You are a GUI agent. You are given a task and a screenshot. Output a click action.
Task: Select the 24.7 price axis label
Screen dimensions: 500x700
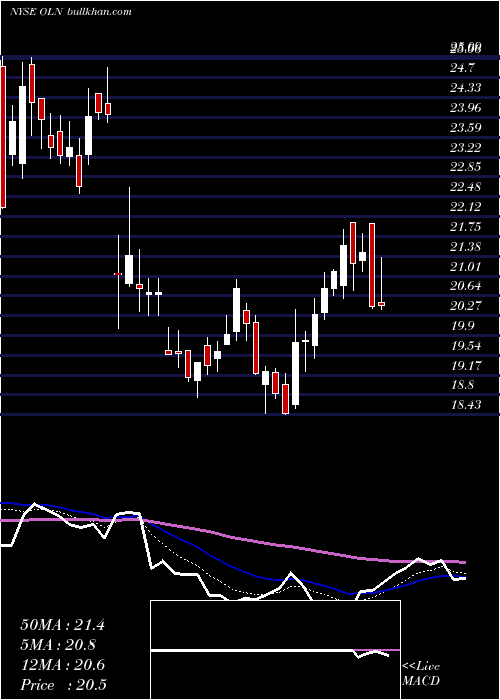pyautogui.click(x=462, y=68)
